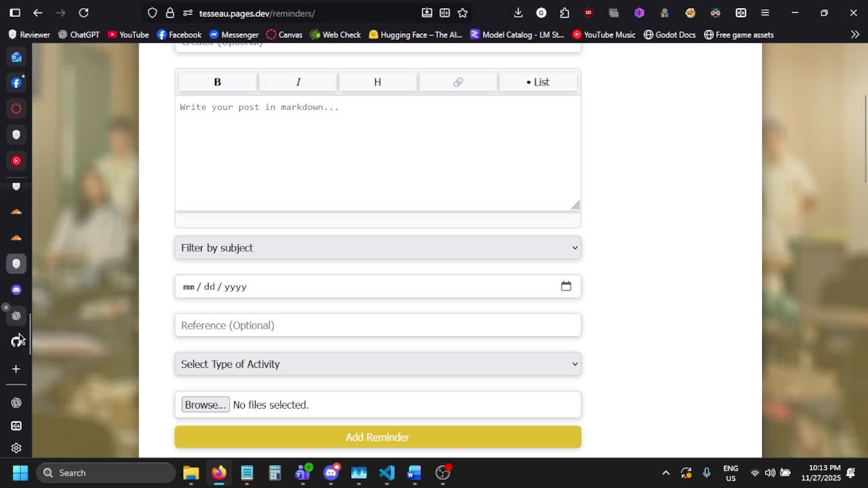
Task: Apply italic formatting with the I button
Action: (x=298, y=82)
